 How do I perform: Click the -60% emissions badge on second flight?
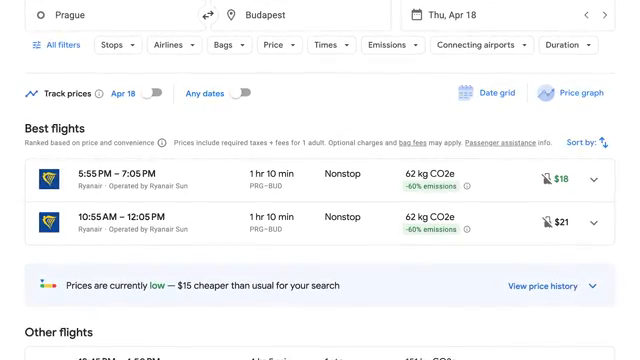point(431,229)
